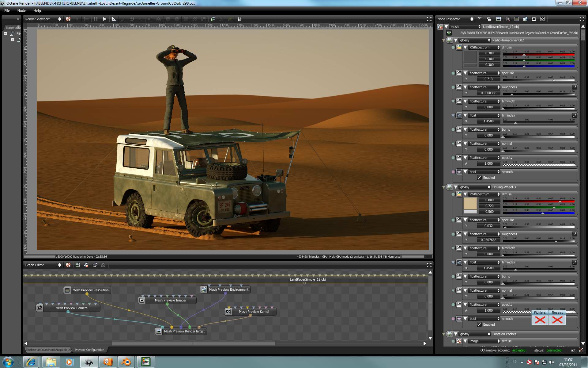Click the kernel icon in Node Inspector toolbar
Screen dimensions: 588x368
pyautogui.click(x=542, y=19)
